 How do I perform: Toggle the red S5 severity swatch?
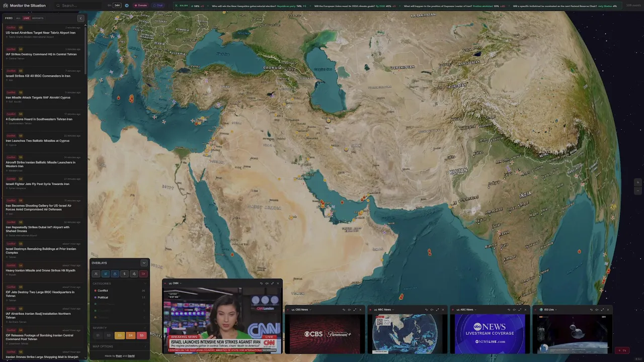click(141, 335)
